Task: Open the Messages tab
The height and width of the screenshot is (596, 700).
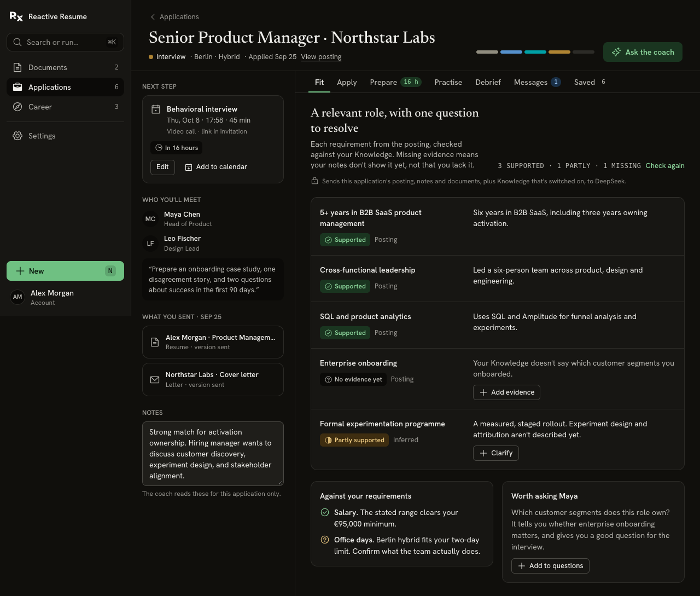Action: click(x=537, y=82)
